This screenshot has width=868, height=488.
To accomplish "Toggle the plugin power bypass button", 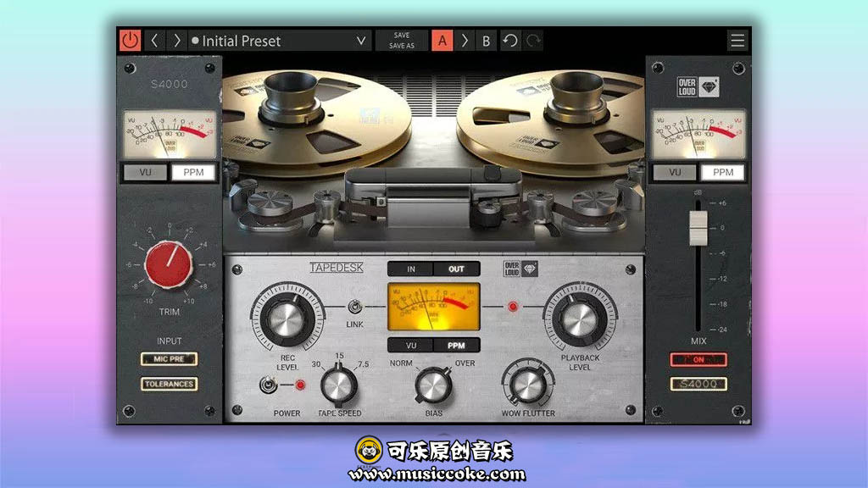I will (130, 41).
